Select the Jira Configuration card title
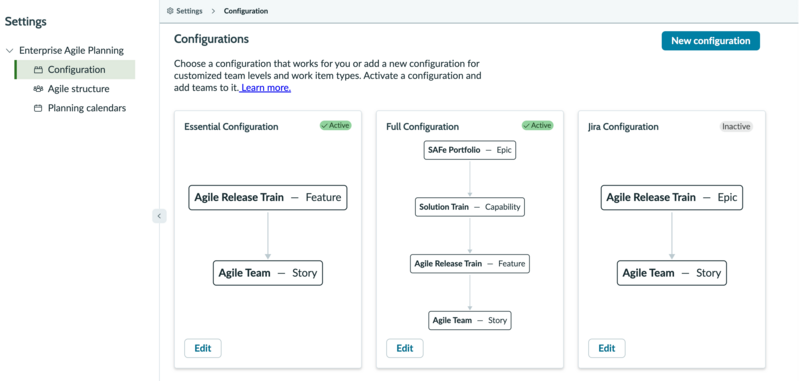799x381 pixels. coord(623,127)
